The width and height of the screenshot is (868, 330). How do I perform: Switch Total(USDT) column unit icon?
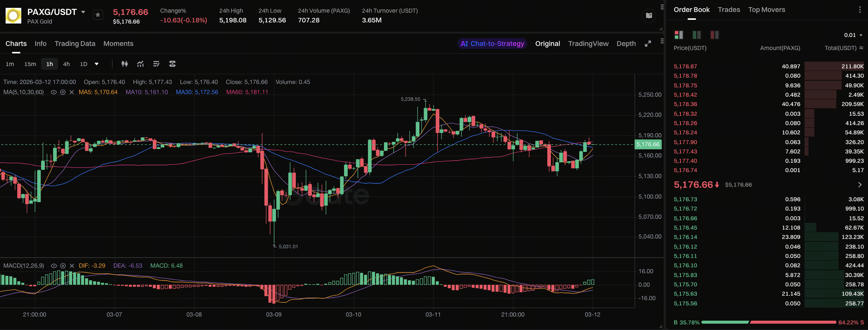coord(861,48)
